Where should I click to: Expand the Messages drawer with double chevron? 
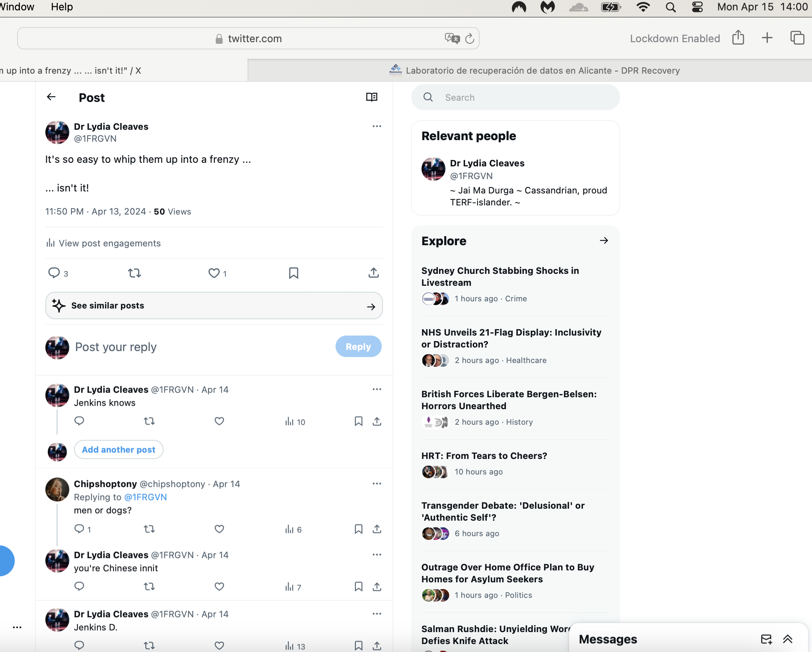coord(788,639)
